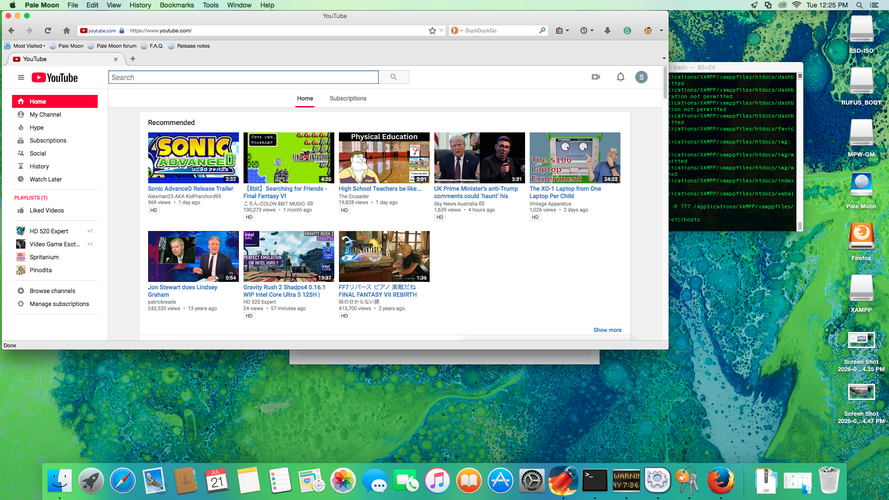Launch Safari from the Dock

122,481
